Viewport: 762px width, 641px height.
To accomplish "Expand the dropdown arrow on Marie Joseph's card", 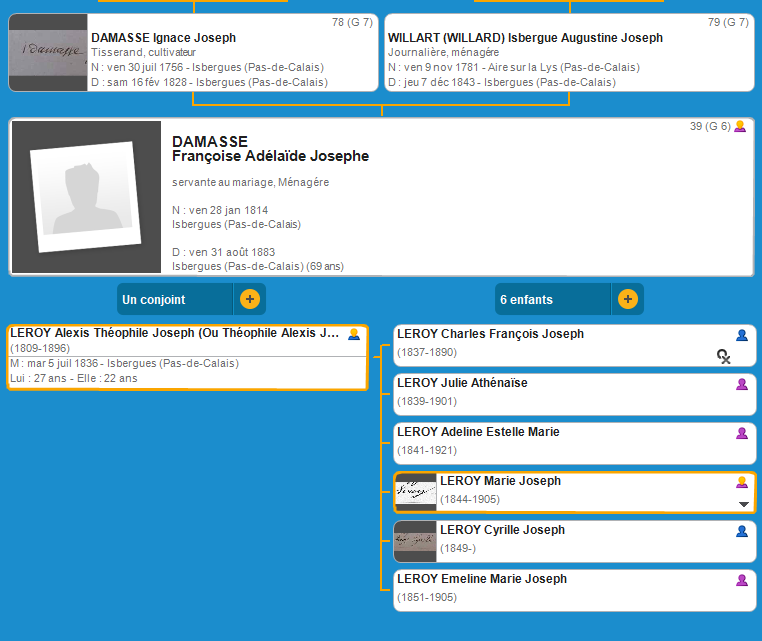I will 743,504.
